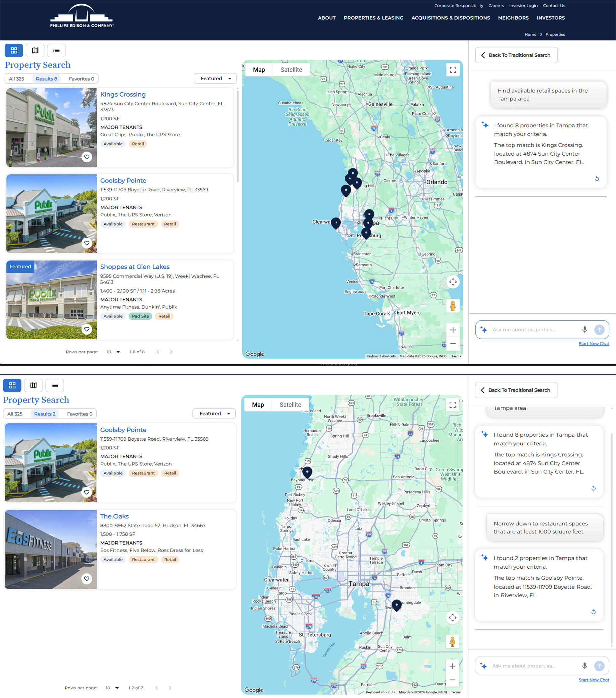Switch to grid view in bottom panel

(12, 385)
